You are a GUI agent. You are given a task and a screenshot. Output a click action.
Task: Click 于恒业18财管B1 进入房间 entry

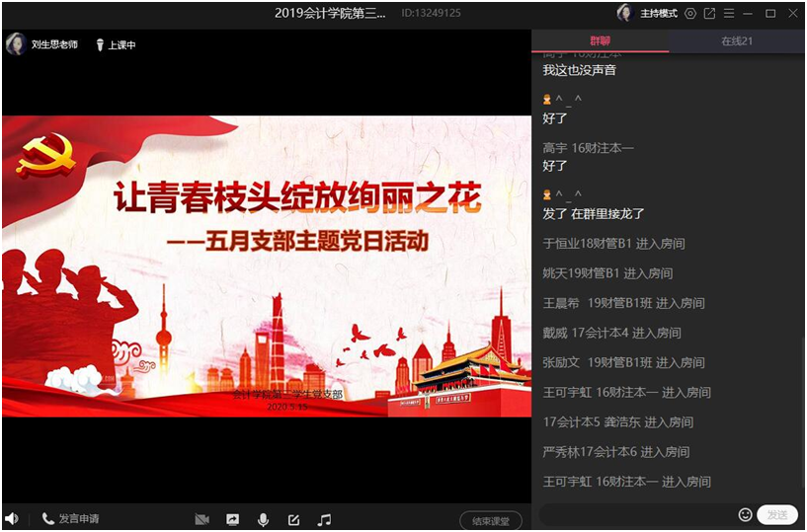[x=613, y=244]
